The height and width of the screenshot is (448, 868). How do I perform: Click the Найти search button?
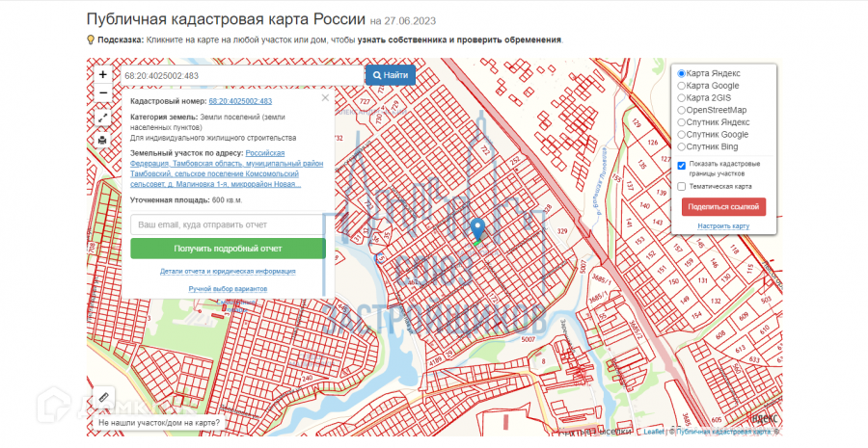[391, 75]
